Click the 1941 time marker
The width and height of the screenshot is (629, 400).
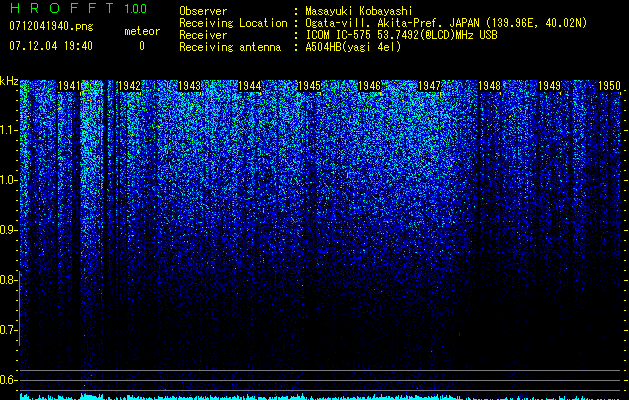click(x=69, y=86)
